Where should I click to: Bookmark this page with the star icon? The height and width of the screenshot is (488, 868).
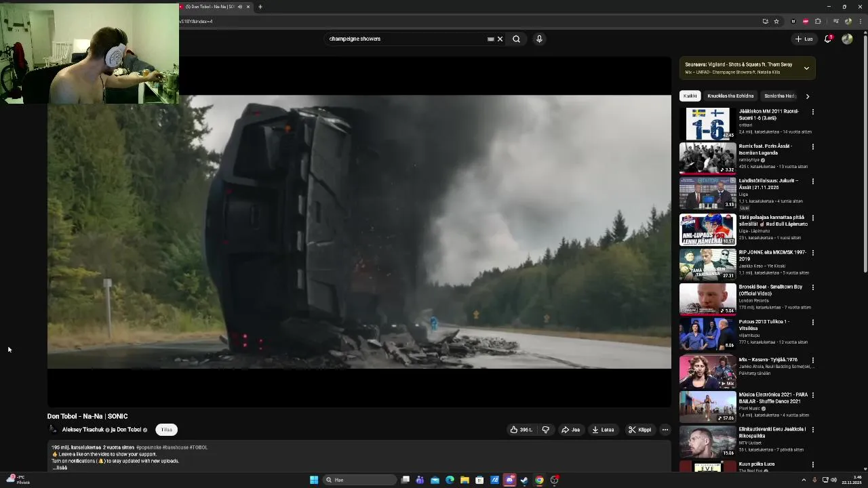[x=776, y=21]
